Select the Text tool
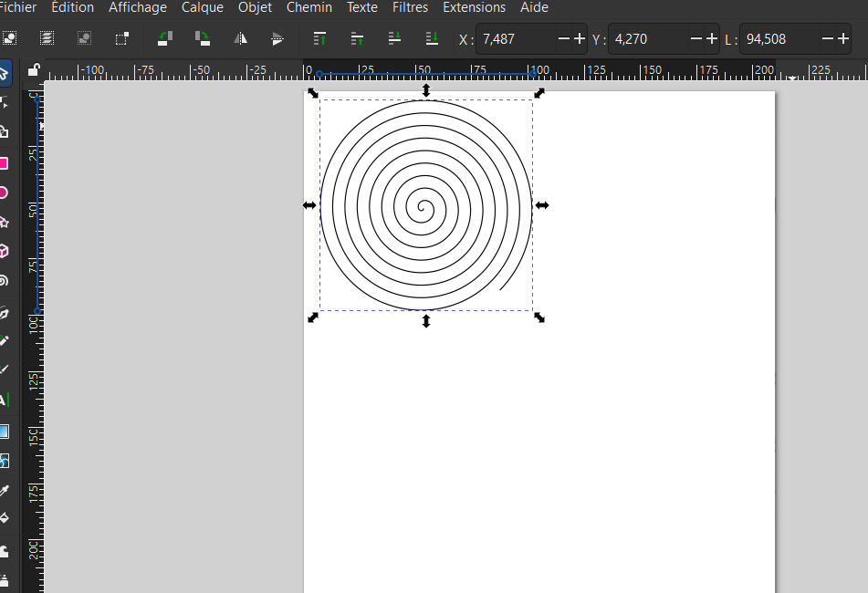This screenshot has width=868, height=593. [x=4, y=400]
